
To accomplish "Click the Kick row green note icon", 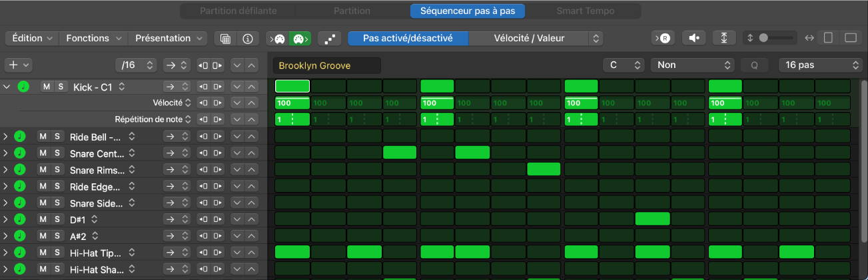I will (x=23, y=87).
